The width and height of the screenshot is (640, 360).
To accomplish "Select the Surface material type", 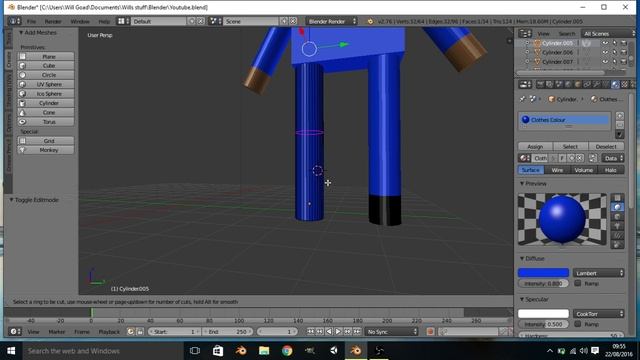I will pos(531,170).
